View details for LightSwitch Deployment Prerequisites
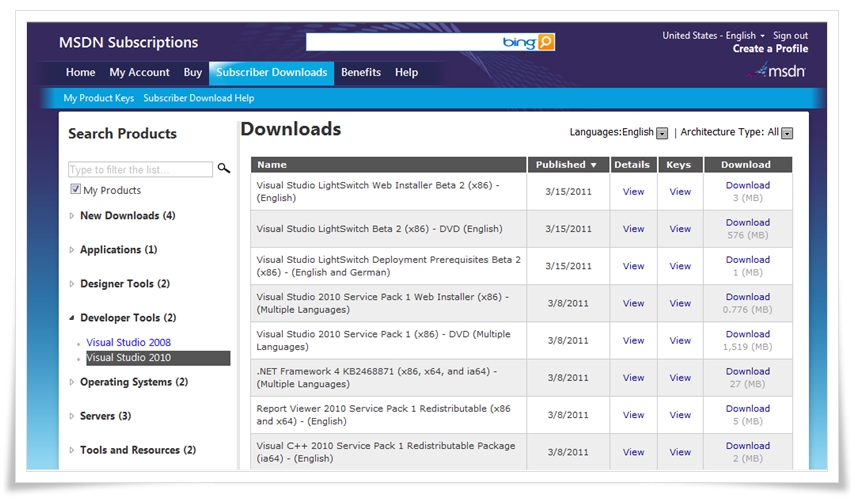This screenshot has width=855, height=499. (633, 266)
